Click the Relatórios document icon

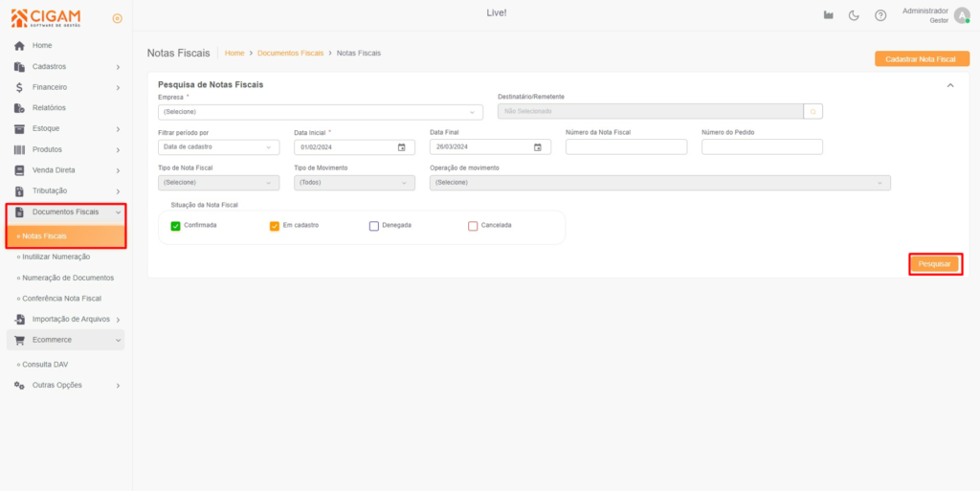19,108
